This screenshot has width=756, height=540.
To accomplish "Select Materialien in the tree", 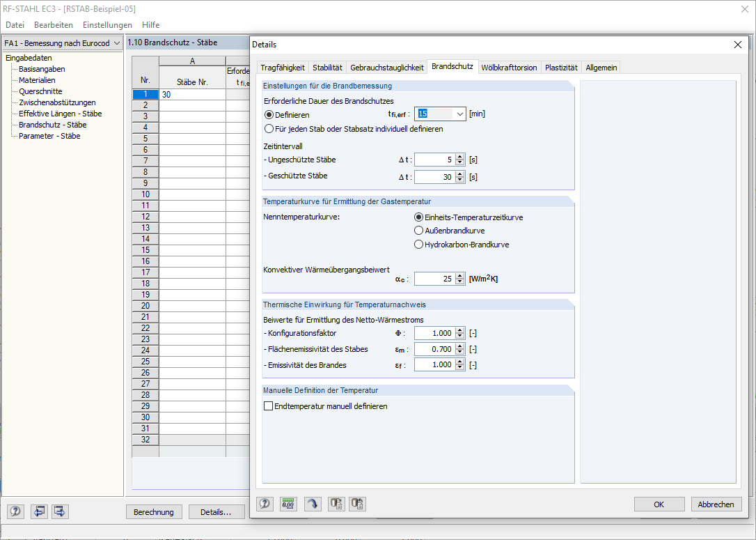I will click(37, 80).
